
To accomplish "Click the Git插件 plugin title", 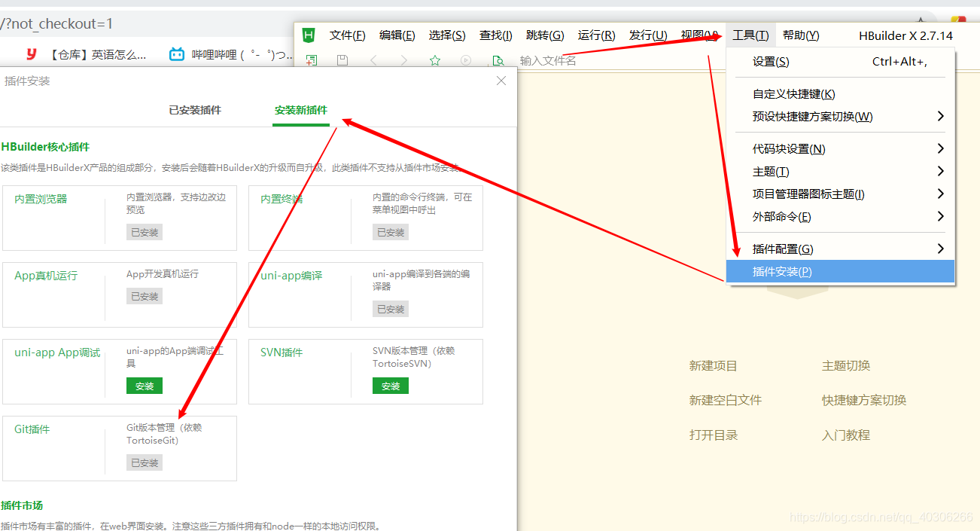I will pos(32,429).
